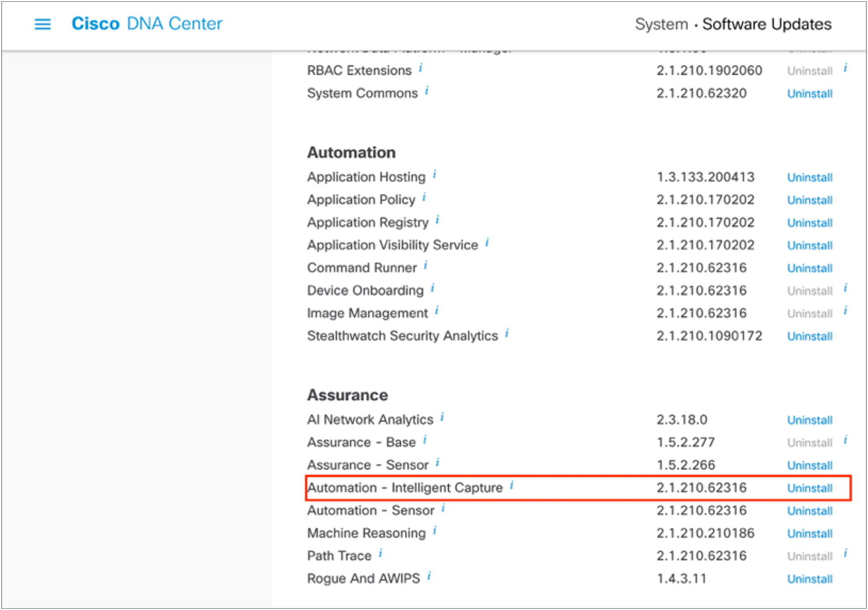This screenshot has width=868, height=610.
Task: Uninstall Automation - Sensor
Action: pos(809,511)
